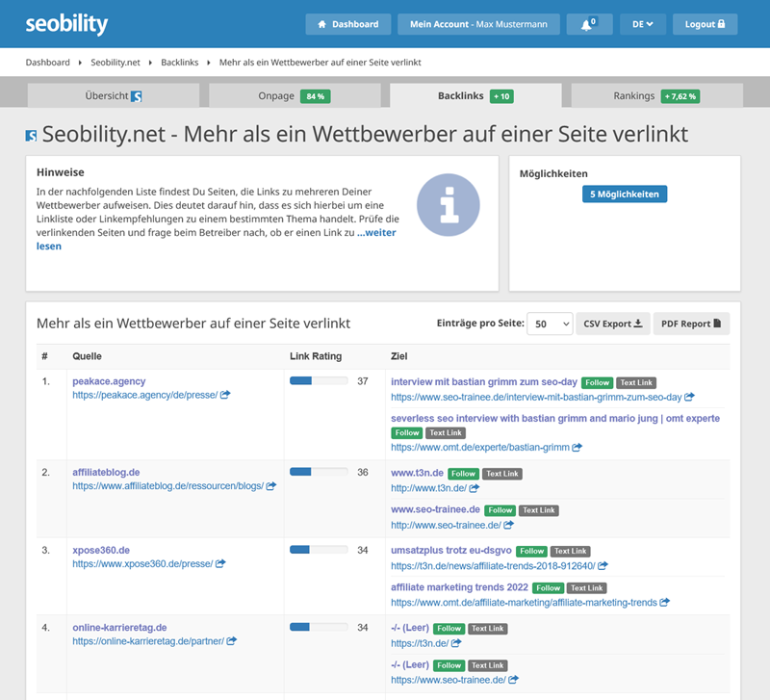
Task: Click the circular info icon in the Hinweise box
Action: 448,204
